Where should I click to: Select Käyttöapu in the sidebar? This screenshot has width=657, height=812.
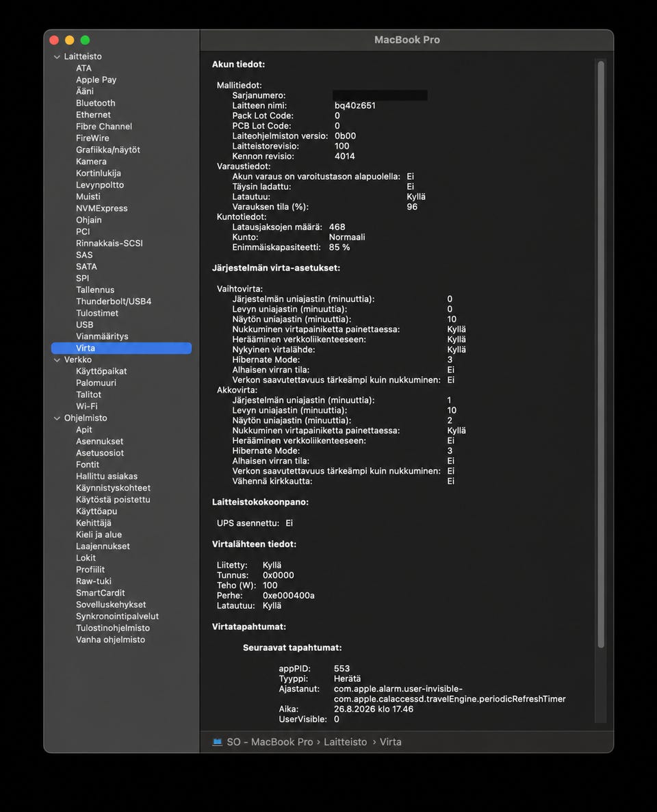pos(96,511)
